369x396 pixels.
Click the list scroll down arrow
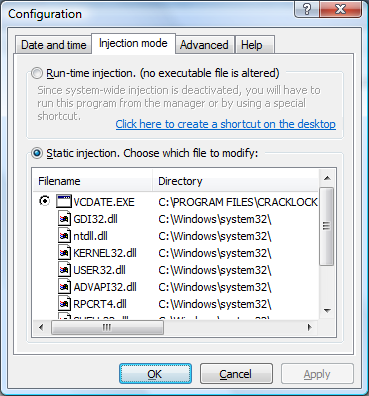pyautogui.click(x=327, y=311)
